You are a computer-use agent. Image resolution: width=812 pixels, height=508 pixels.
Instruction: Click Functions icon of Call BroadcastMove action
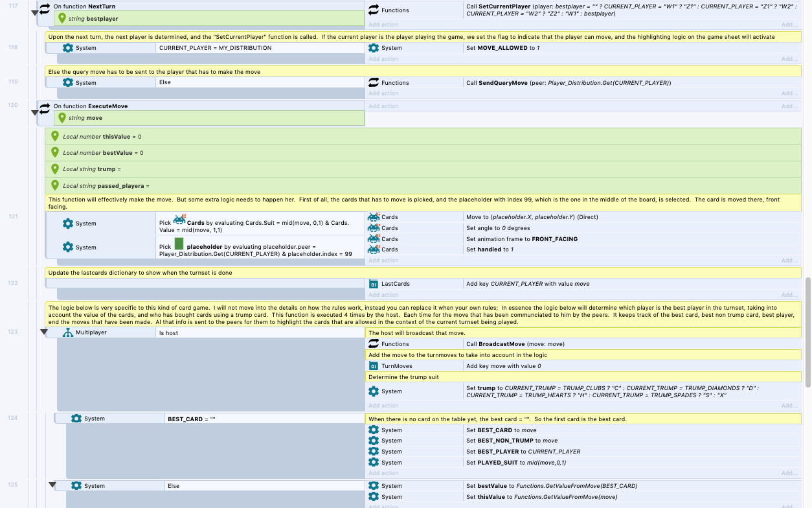tap(374, 344)
